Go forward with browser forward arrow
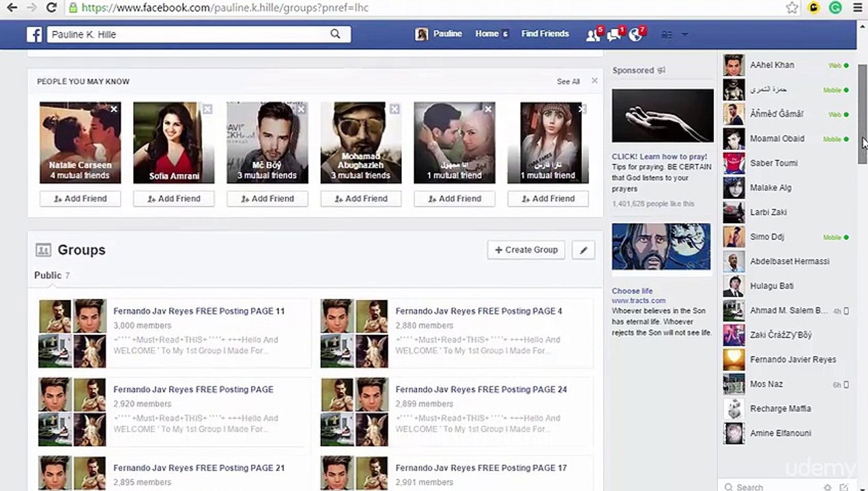 pos(31,8)
